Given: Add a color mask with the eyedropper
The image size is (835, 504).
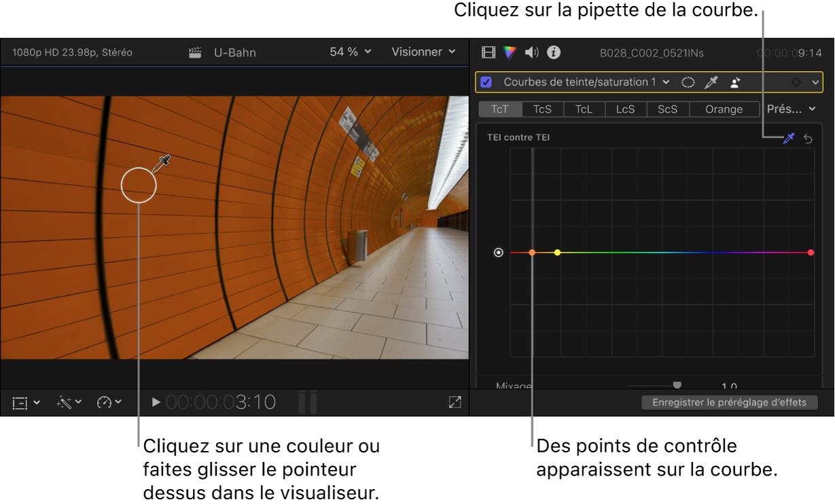Looking at the screenshot, I should tap(711, 82).
